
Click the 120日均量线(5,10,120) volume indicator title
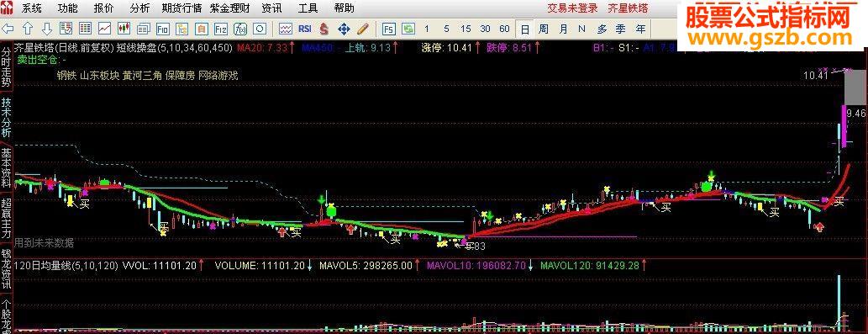[x=67, y=266]
